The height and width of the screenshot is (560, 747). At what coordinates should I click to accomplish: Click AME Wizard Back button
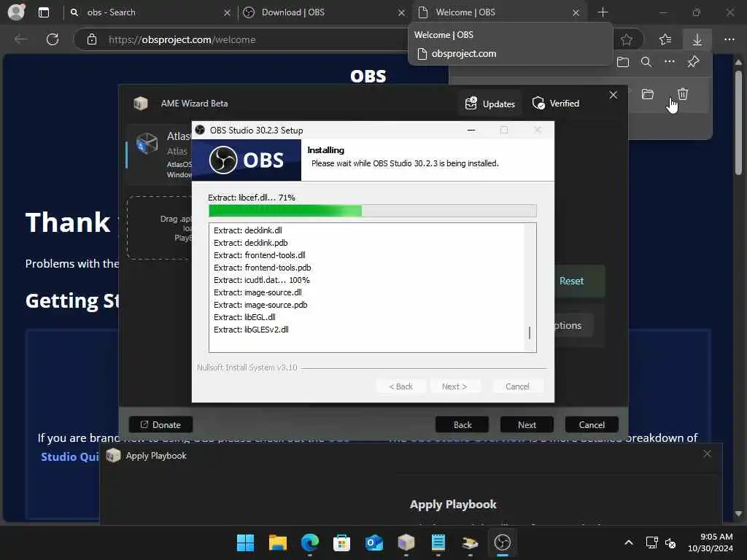tap(462, 425)
